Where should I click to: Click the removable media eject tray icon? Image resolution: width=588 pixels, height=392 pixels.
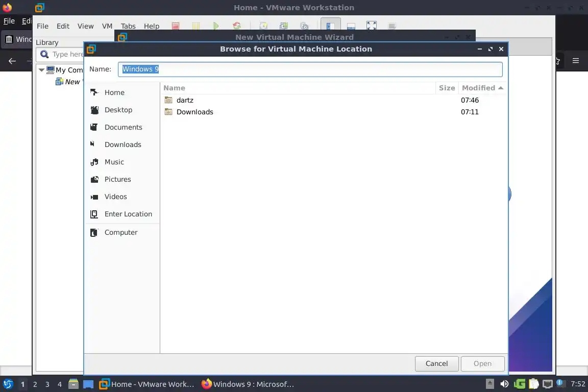490,384
